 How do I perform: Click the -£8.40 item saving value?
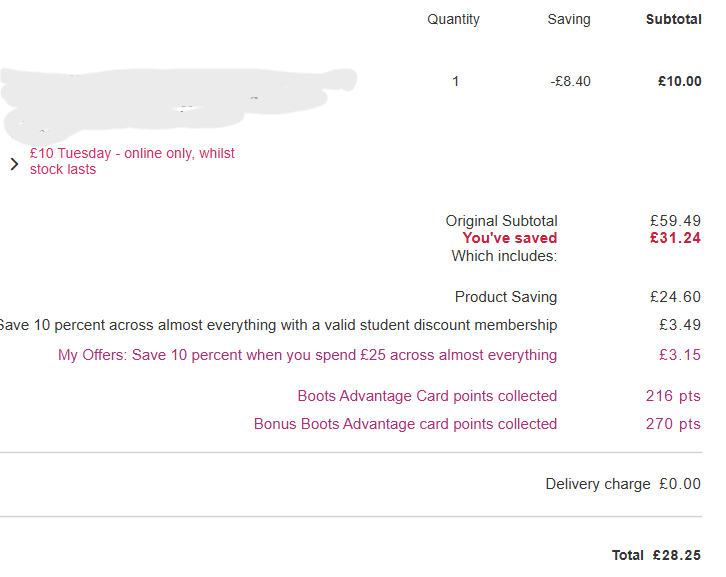click(x=570, y=81)
